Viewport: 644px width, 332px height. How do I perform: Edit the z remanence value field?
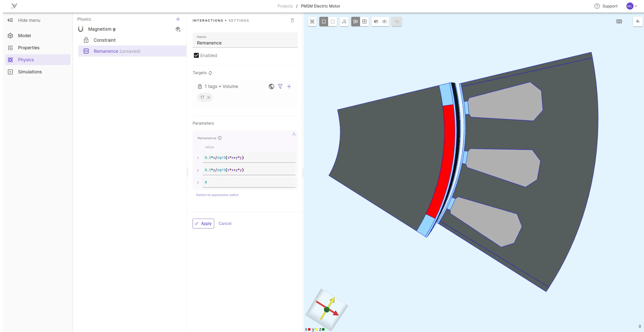(x=249, y=182)
